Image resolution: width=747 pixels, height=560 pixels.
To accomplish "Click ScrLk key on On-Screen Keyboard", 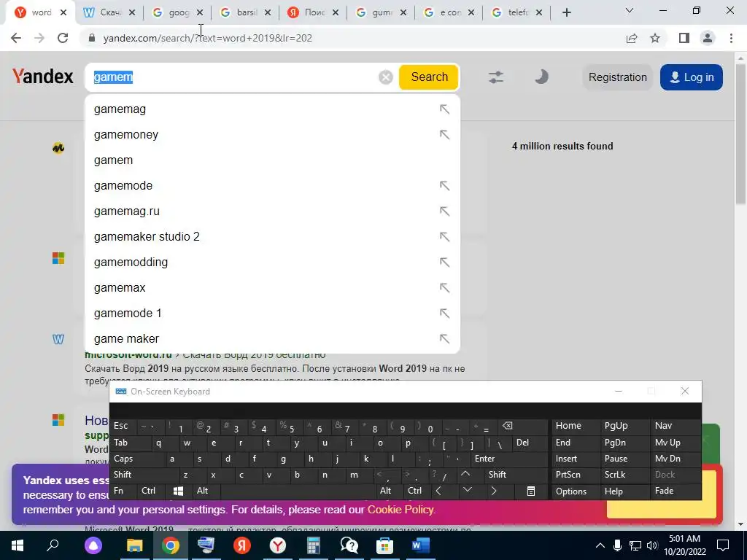I will pyautogui.click(x=624, y=475).
